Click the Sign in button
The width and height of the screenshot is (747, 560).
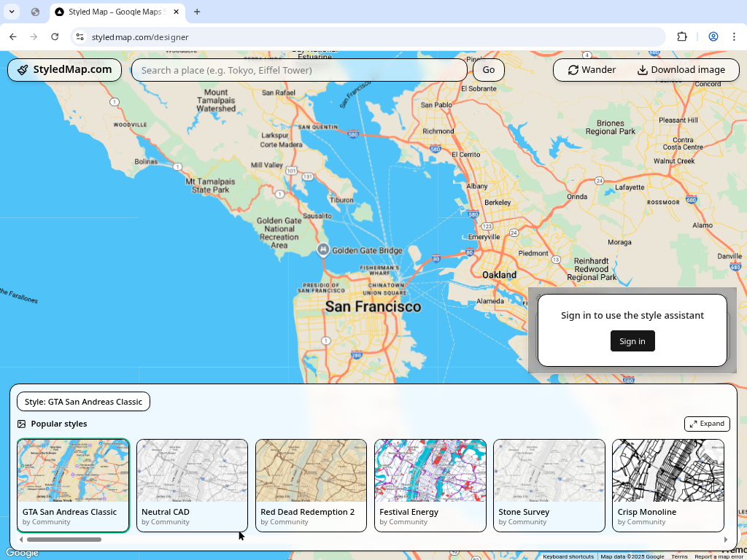click(x=632, y=341)
